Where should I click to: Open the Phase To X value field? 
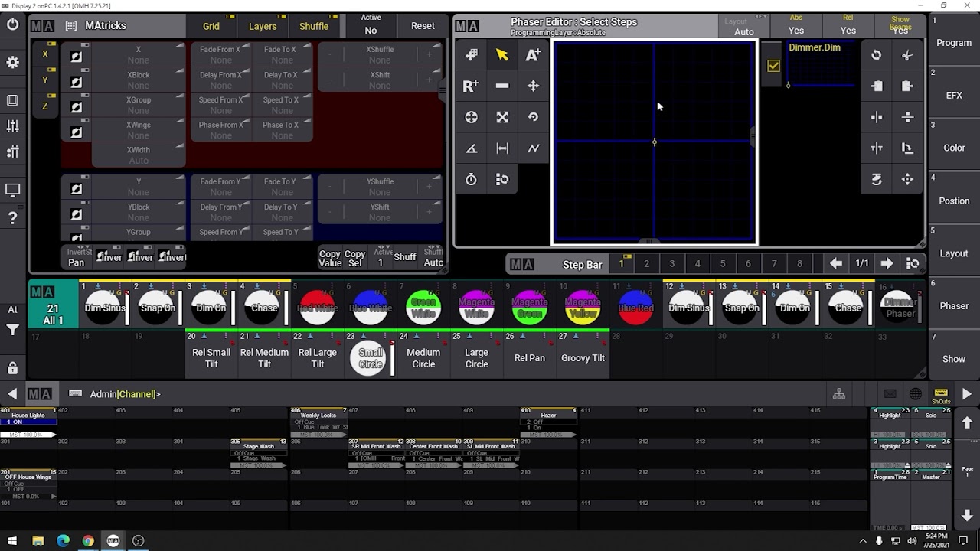click(x=282, y=130)
